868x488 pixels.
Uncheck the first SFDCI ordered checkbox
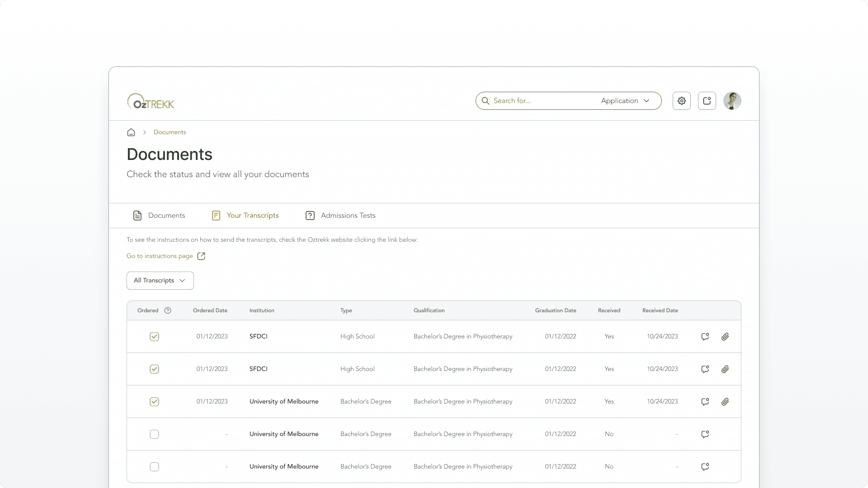pos(154,337)
